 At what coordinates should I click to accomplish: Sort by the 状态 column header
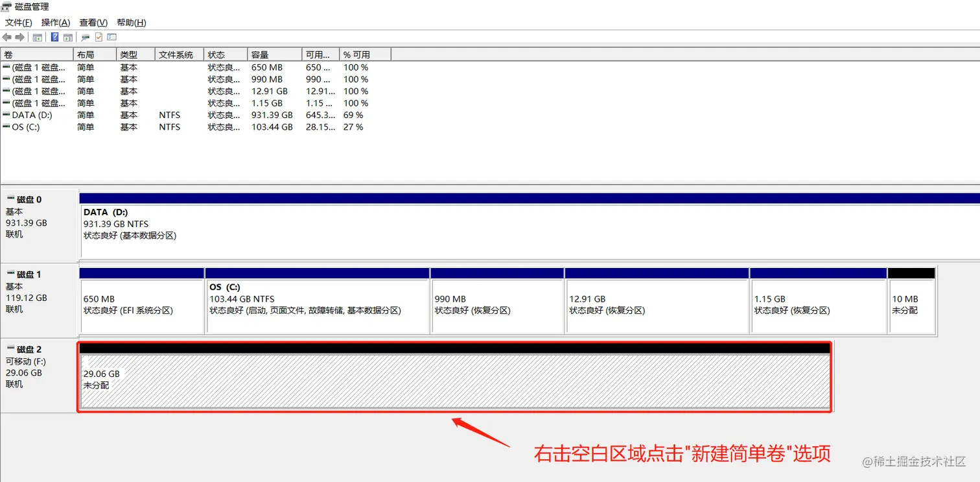[226, 54]
